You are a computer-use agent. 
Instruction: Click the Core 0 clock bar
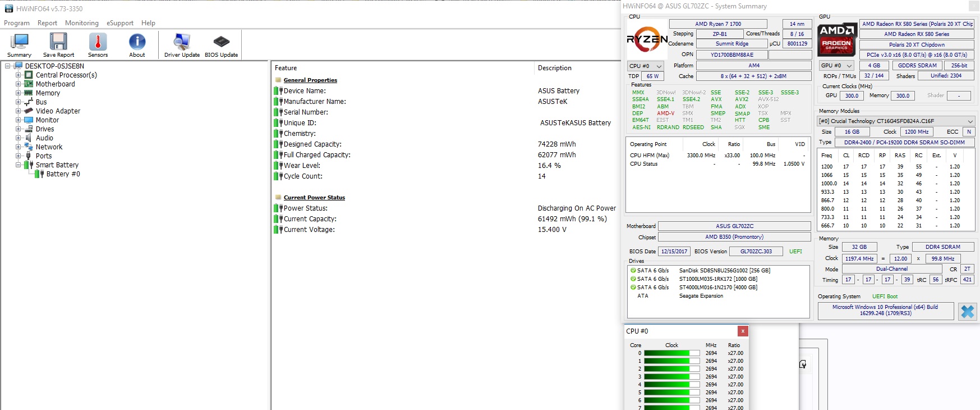[672, 353]
